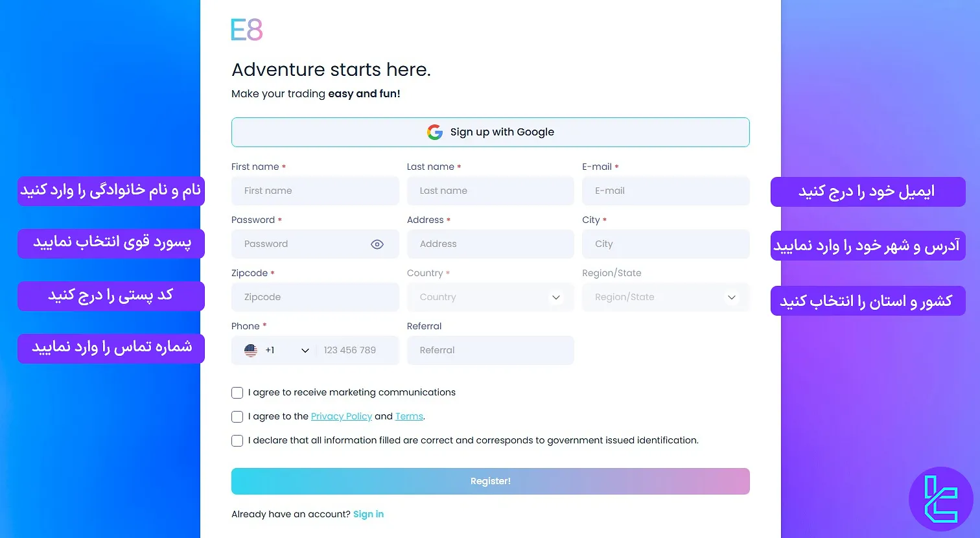Click the E8 logo

tap(247, 30)
